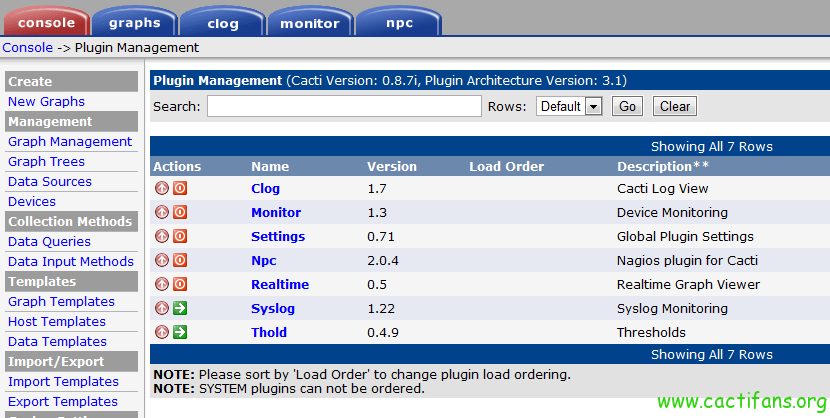Uninstall the Clog plugin via the up-arrow icon
Viewport: 830px width, 418px height.
tap(162, 188)
